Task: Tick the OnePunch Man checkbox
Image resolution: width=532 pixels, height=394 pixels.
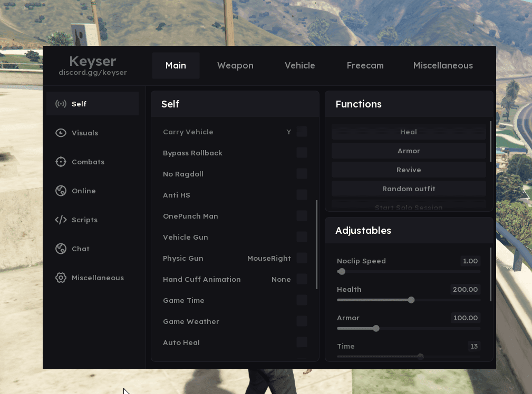Action: pyautogui.click(x=302, y=216)
